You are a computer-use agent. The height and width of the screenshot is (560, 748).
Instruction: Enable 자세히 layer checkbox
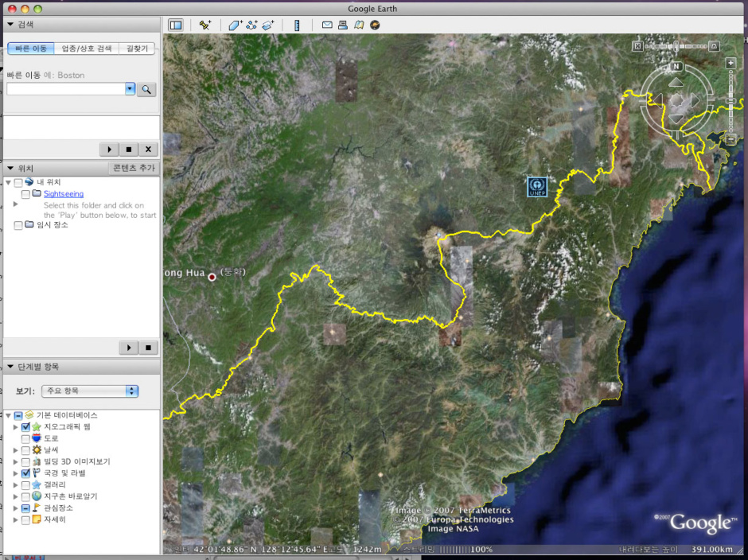click(x=25, y=520)
